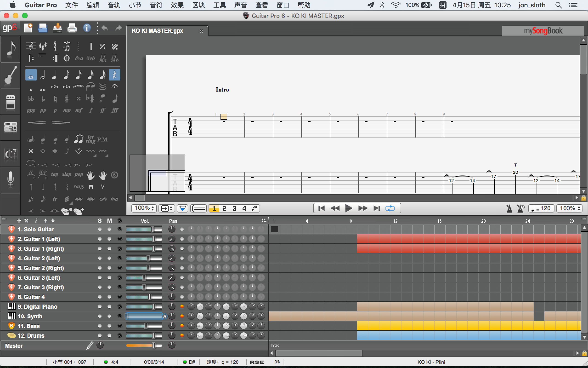Open the 工具 menu

click(x=219, y=5)
